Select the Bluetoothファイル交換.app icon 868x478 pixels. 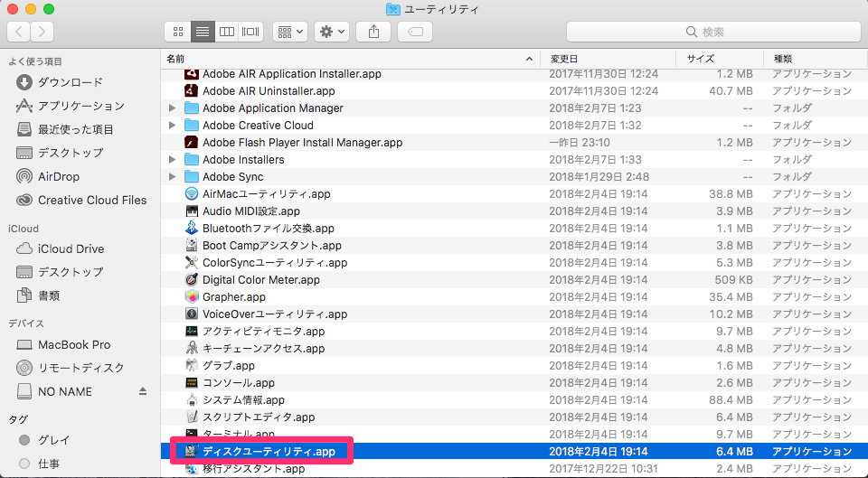[192, 228]
